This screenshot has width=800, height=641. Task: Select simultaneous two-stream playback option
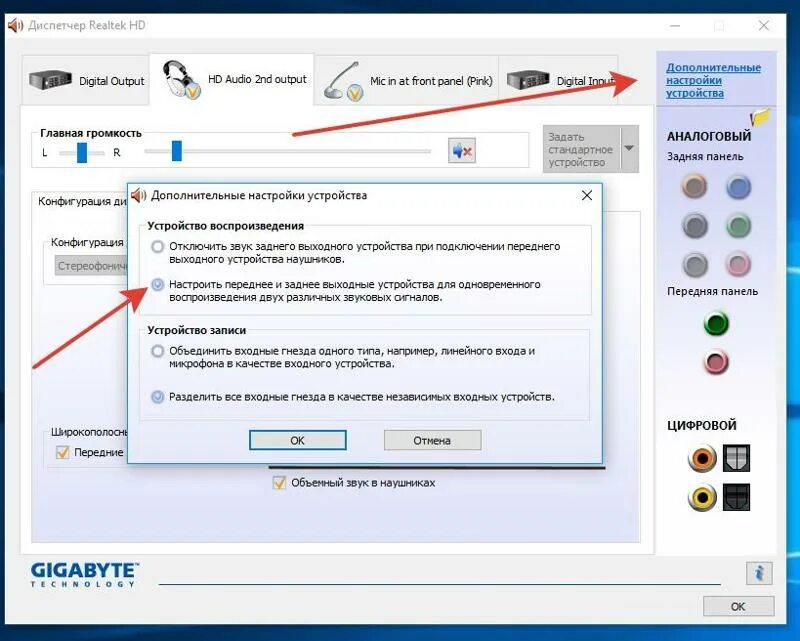158,284
